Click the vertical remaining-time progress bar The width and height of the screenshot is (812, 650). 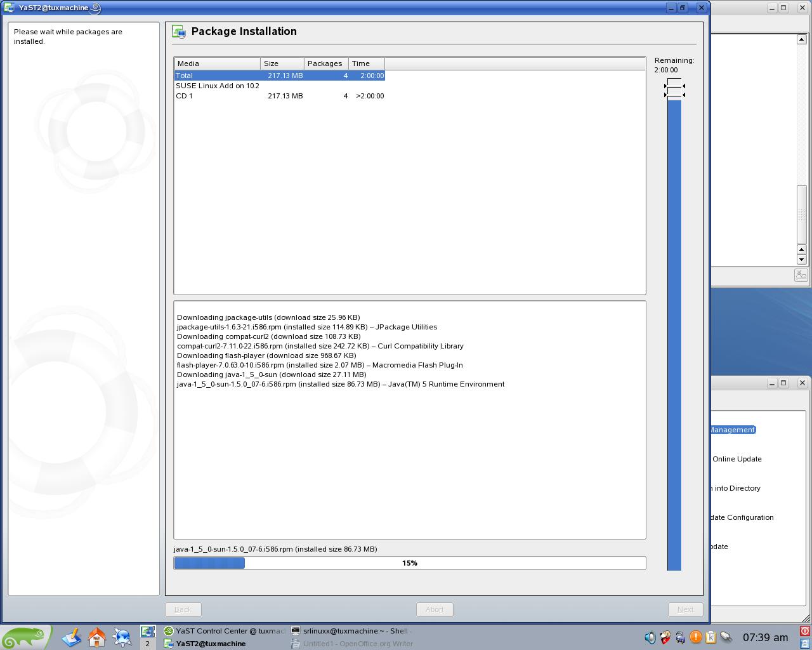(674, 335)
